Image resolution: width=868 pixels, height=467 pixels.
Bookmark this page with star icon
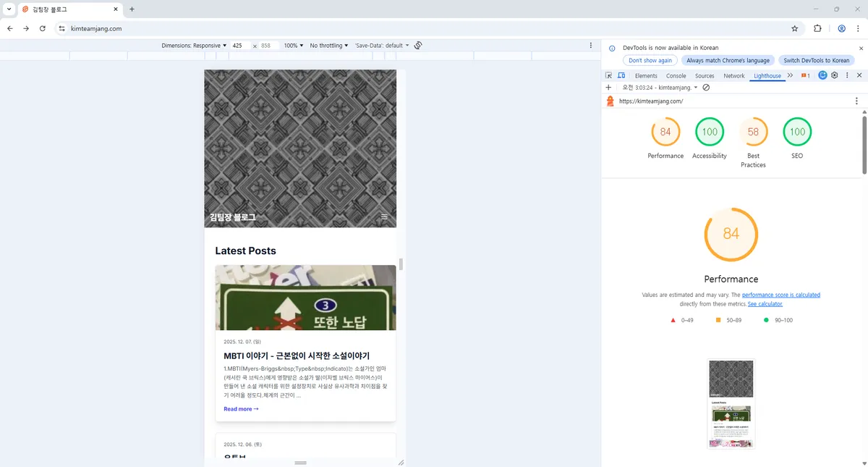pos(794,29)
